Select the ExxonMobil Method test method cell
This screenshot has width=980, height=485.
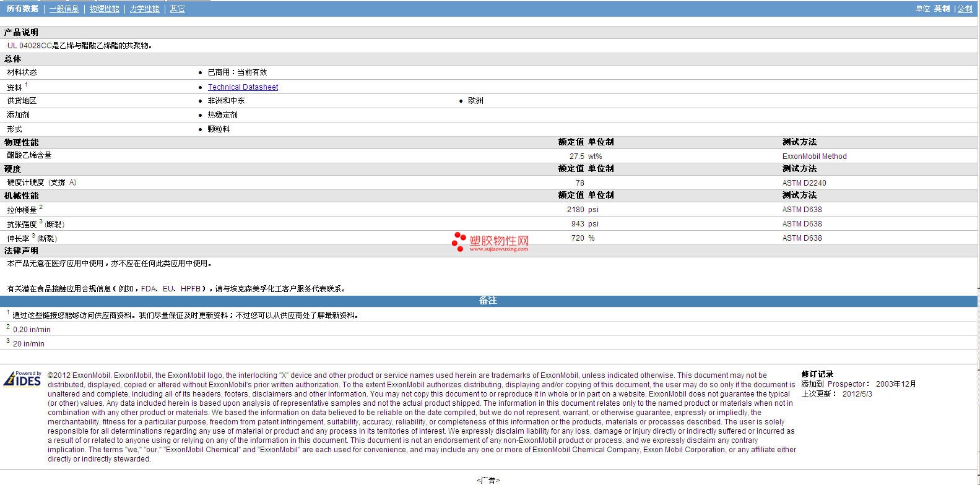click(x=814, y=157)
